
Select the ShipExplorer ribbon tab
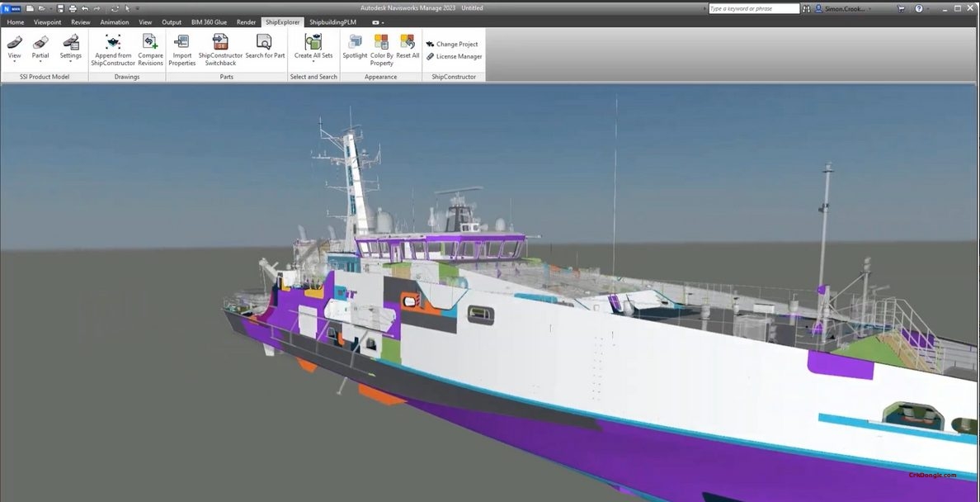282,22
